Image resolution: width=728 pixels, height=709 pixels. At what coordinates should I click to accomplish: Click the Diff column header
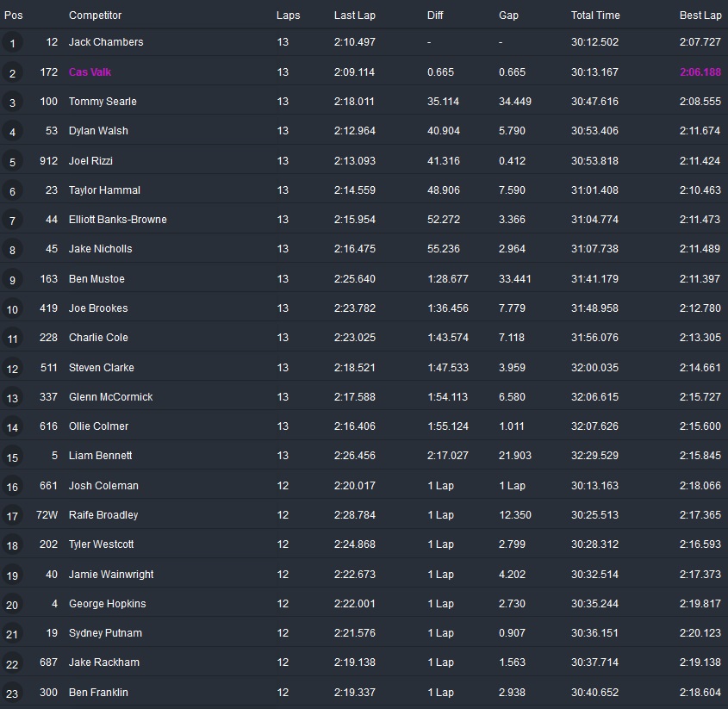[436, 15]
